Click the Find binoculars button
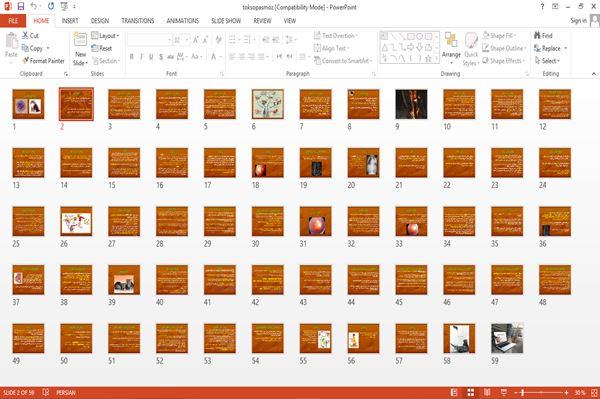The width and height of the screenshot is (600, 399). 543,35
